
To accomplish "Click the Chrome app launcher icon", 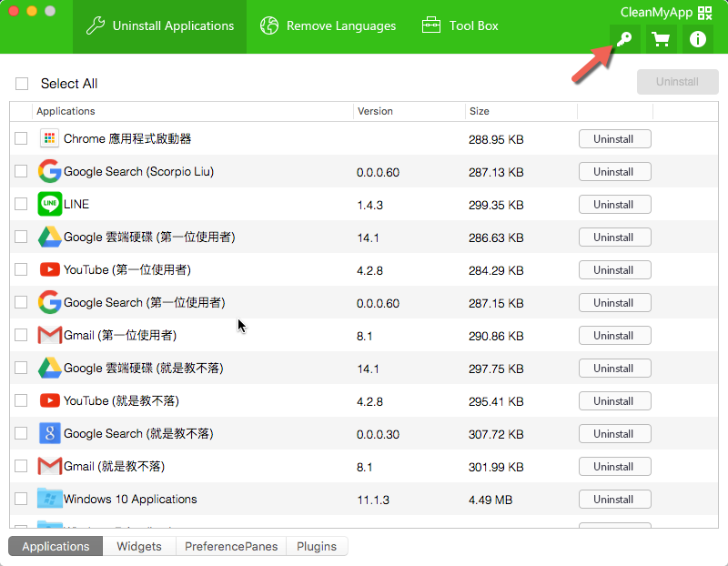I will pos(49,139).
